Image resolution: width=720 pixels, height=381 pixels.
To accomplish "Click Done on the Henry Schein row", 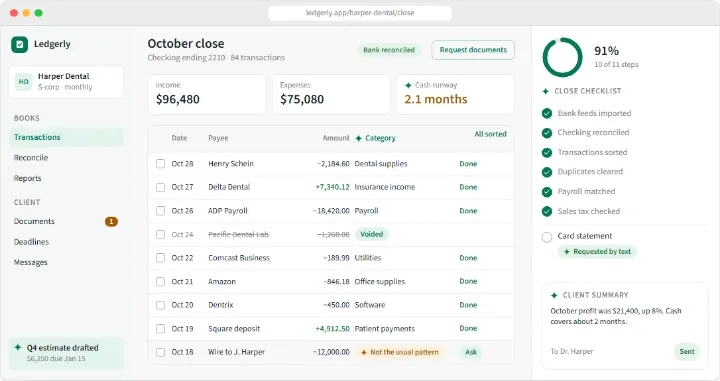I will [468, 164].
